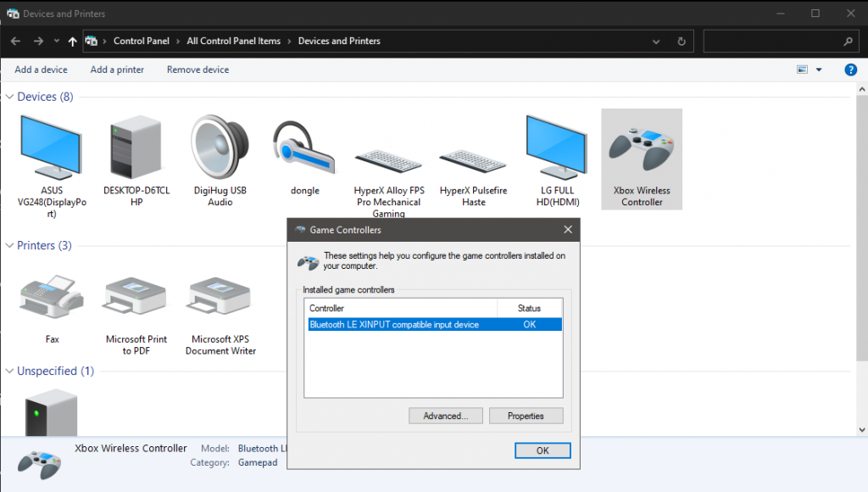Go forward using the forward arrow
The image size is (868, 492).
pyautogui.click(x=38, y=41)
